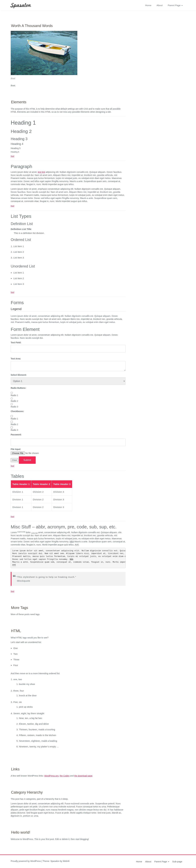Click the boat photo thumbnail

point(44,53)
